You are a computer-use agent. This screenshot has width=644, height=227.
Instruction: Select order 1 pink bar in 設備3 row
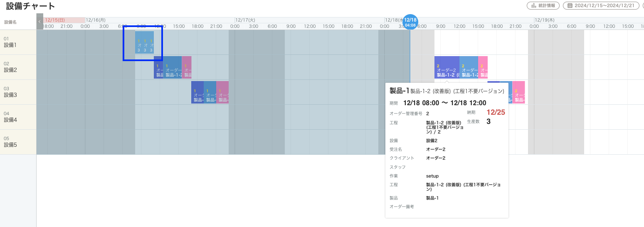coord(222,92)
